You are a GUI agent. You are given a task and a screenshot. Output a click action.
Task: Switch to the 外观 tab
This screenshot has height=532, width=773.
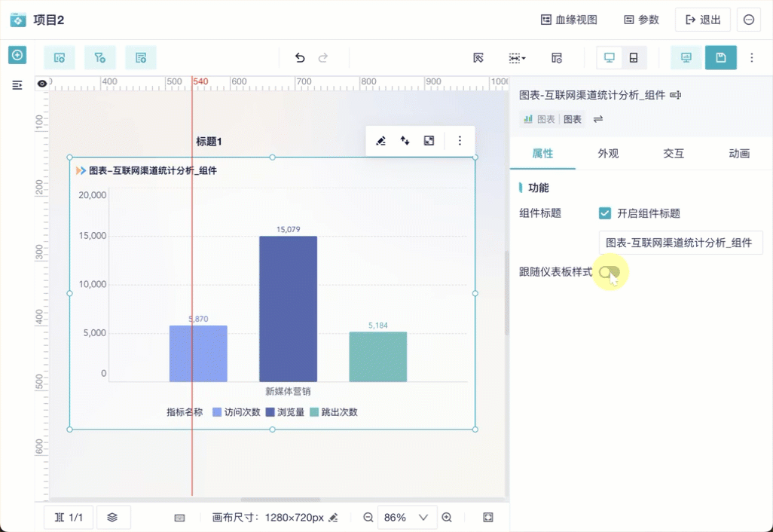point(608,153)
